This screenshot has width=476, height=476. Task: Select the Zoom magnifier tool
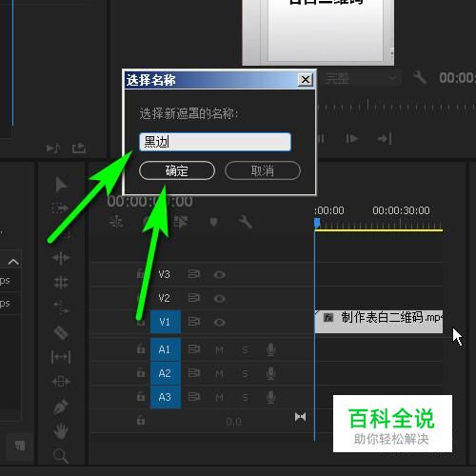click(x=61, y=456)
